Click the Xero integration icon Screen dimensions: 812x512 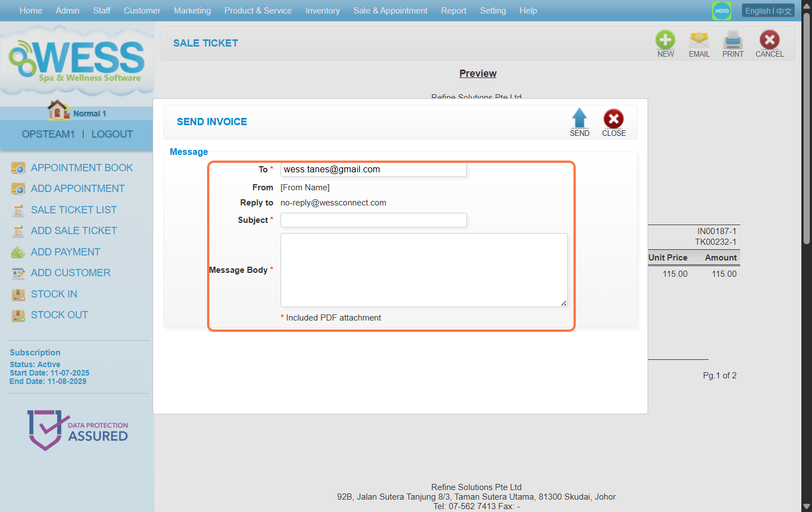[722, 11]
